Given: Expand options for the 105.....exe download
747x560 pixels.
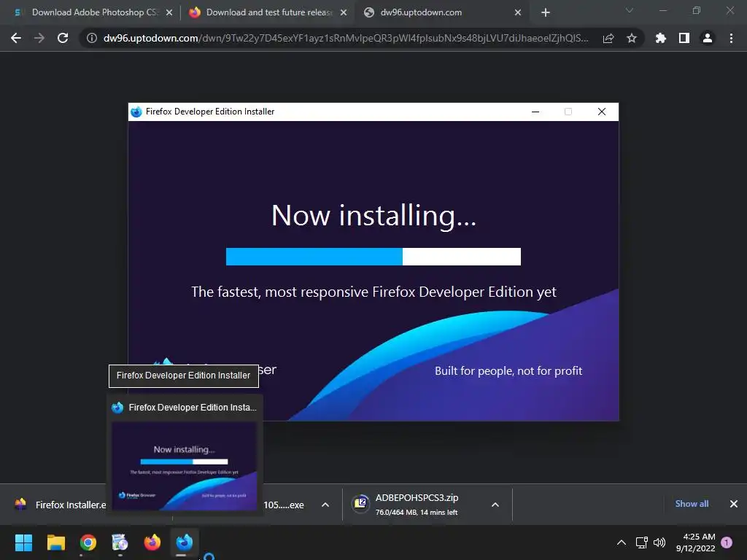Looking at the screenshot, I should point(325,505).
